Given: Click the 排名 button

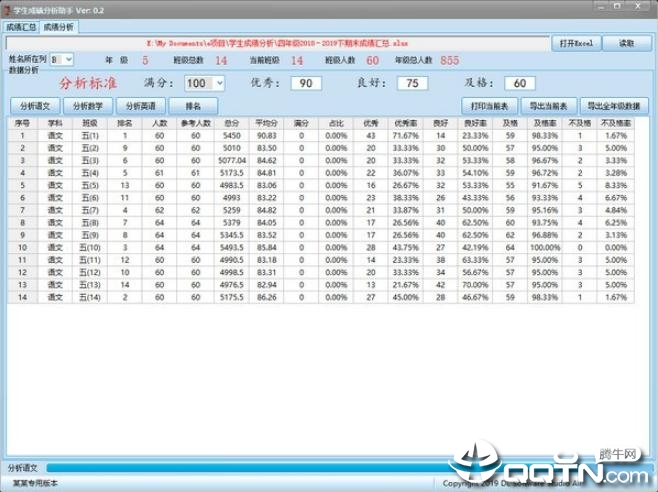Looking at the screenshot, I should 193,106.
